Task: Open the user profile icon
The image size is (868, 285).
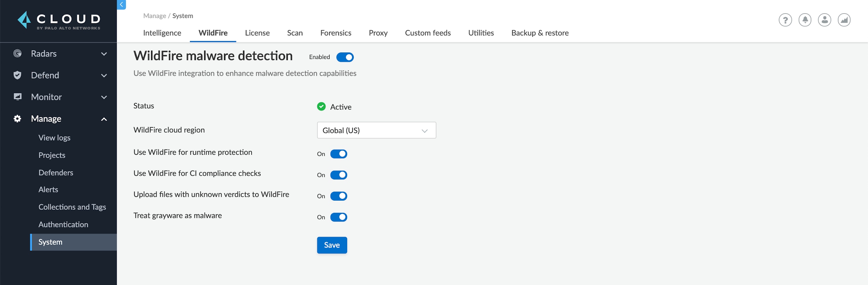Action: 825,20
